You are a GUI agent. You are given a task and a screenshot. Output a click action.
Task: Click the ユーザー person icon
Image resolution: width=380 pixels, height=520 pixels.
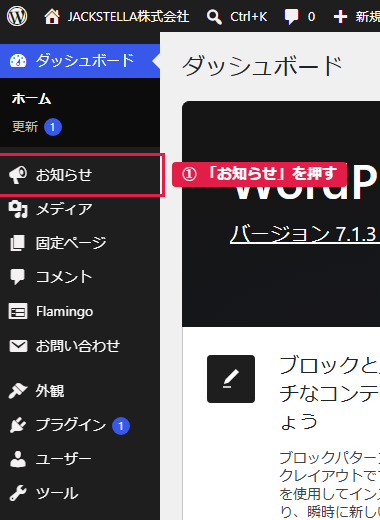pyautogui.click(x=18, y=459)
